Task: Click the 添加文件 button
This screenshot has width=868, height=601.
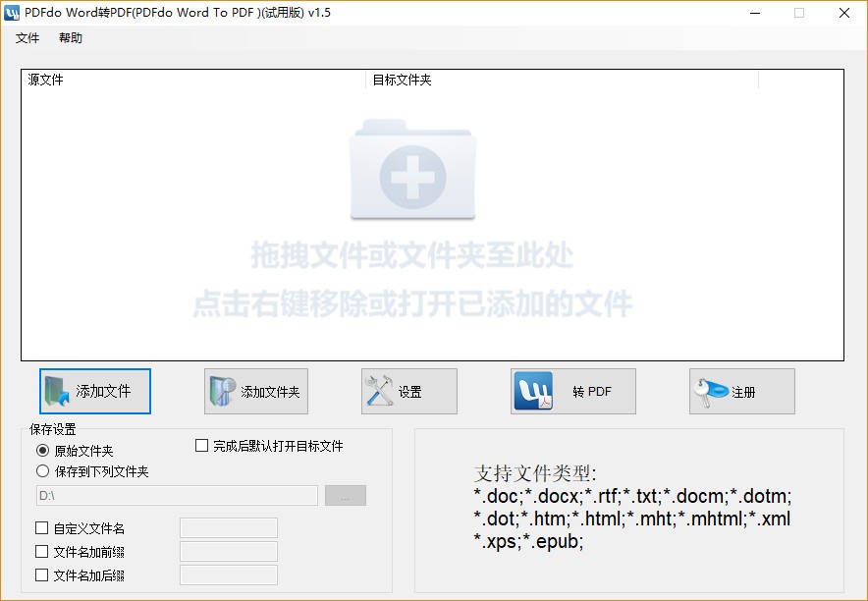Action: (x=95, y=391)
